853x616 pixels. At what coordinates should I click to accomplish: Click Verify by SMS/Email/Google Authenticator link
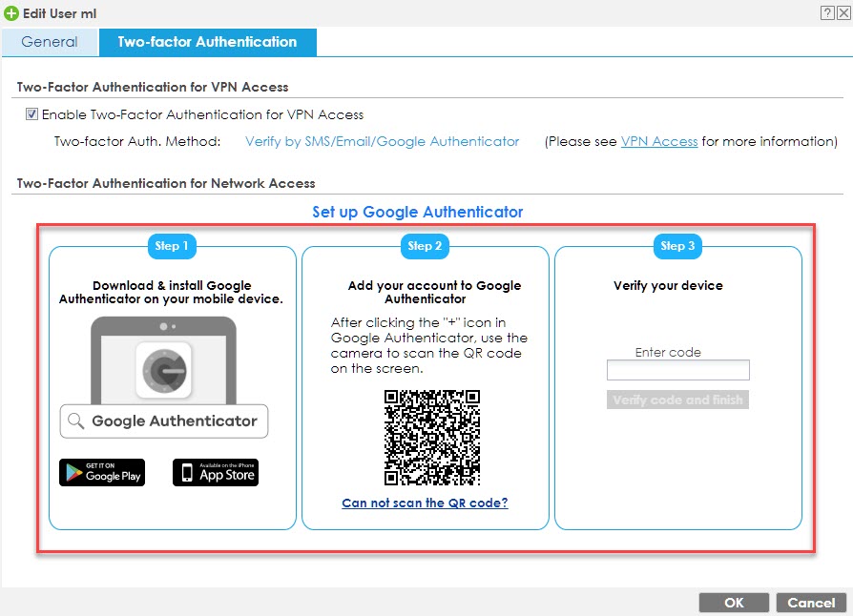click(x=382, y=141)
